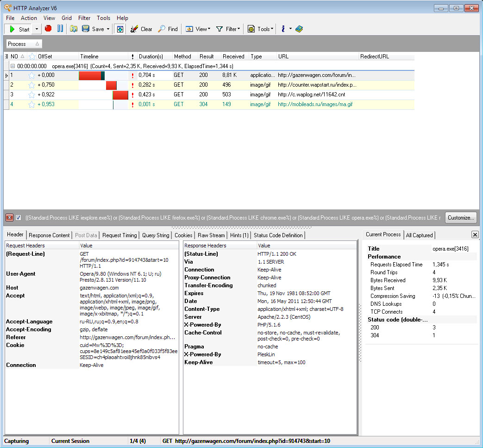Star the request row number 2
The height and width of the screenshot is (448, 483).
(x=31, y=85)
